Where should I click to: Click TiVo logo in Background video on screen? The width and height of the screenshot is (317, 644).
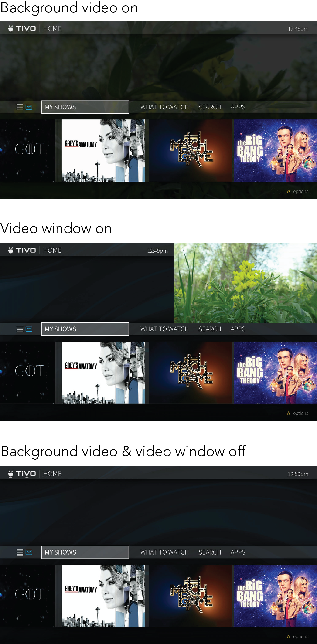[22, 28]
